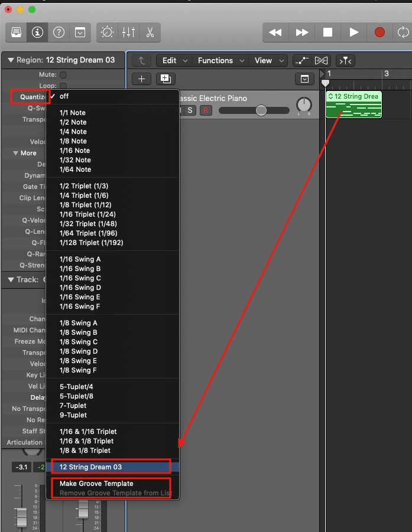Image resolution: width=412 pixels, height=532 pixels.
Task: Show automation curve icon
Action: (x=301, y=61)
